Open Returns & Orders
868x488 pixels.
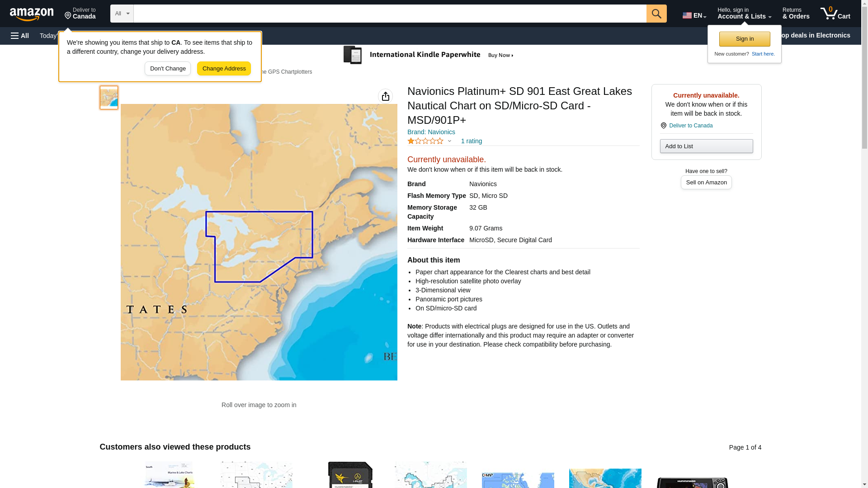tap(796, 14)
